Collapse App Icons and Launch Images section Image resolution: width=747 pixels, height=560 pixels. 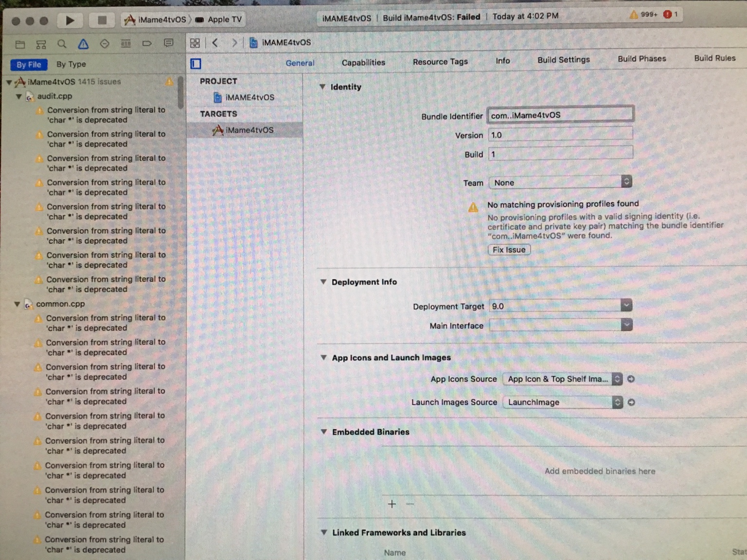tap(323, 358)
